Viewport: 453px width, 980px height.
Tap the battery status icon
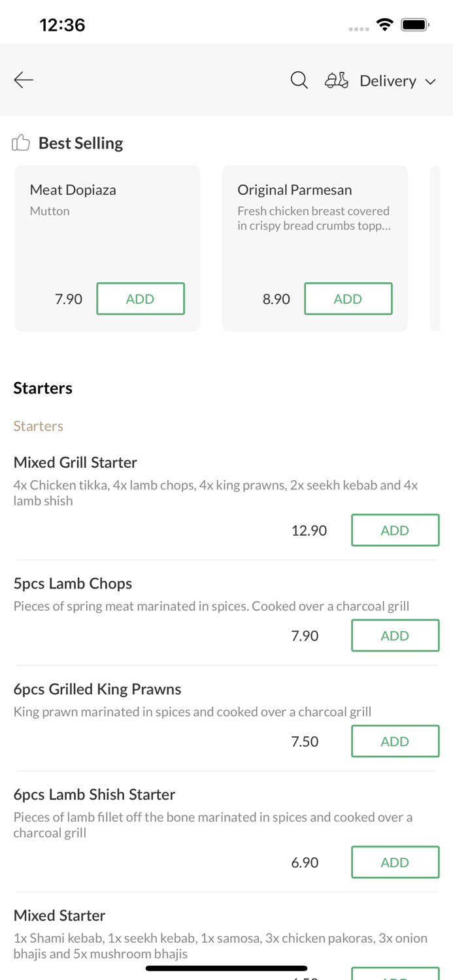414,25
